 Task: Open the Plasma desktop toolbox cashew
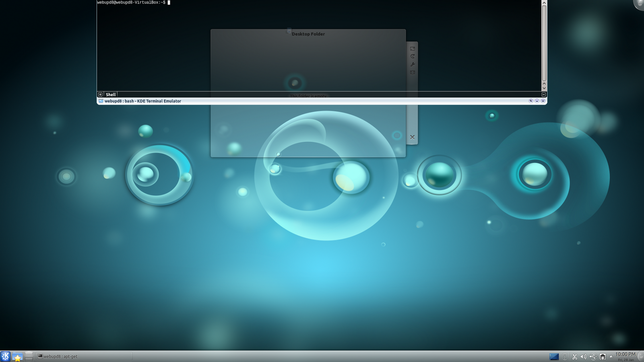(x=639, y=4)
